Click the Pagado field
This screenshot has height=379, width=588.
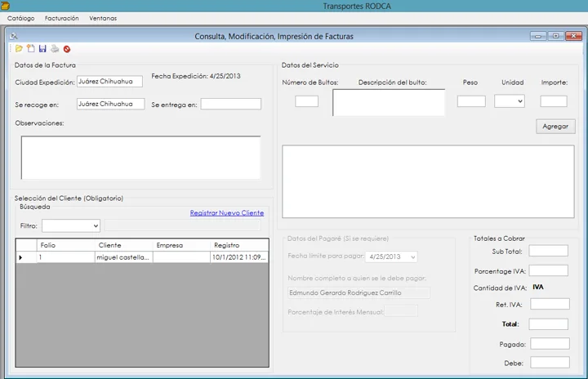(x=550, y=344)
